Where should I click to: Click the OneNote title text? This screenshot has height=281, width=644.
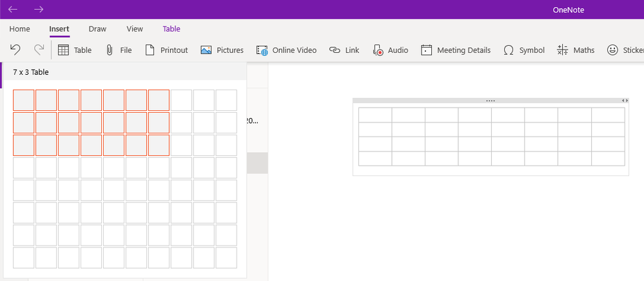pyautogui.click(x=569, y=10)
